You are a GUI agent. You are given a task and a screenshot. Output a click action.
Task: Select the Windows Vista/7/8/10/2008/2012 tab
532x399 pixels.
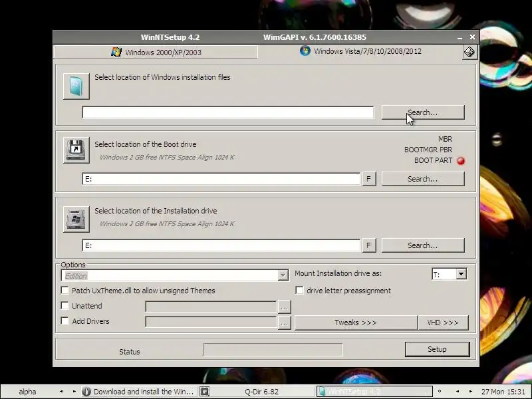(360, 51)
